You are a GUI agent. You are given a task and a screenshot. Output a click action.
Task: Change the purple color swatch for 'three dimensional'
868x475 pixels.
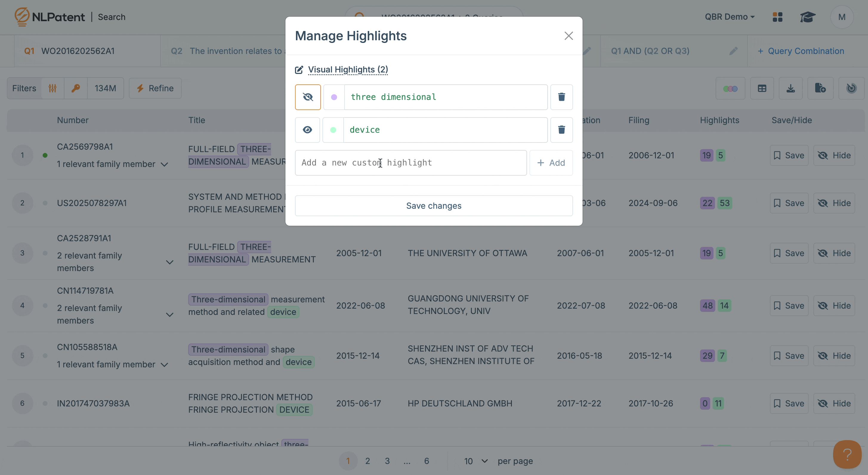[334, 97]
